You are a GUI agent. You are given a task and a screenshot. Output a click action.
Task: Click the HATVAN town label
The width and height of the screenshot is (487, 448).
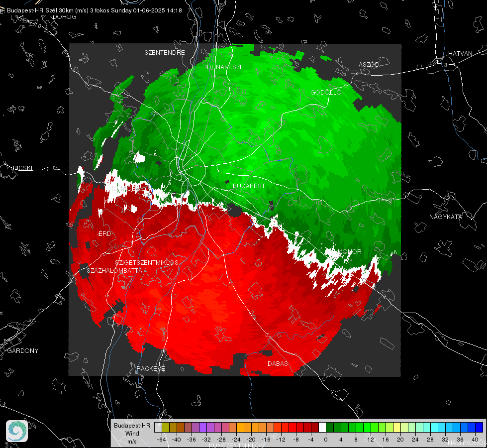[460, 53]
